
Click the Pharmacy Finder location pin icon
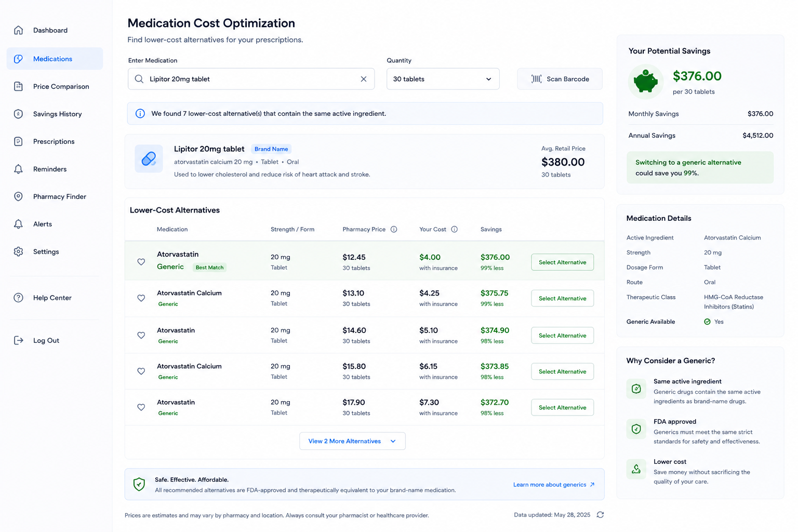[18, 196]
